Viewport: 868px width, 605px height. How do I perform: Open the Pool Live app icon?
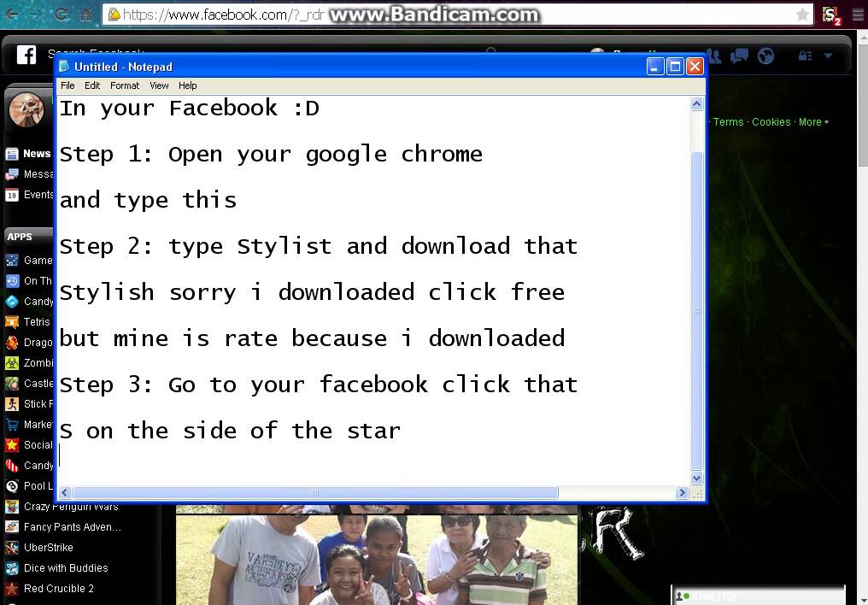[x=12, y=486]
